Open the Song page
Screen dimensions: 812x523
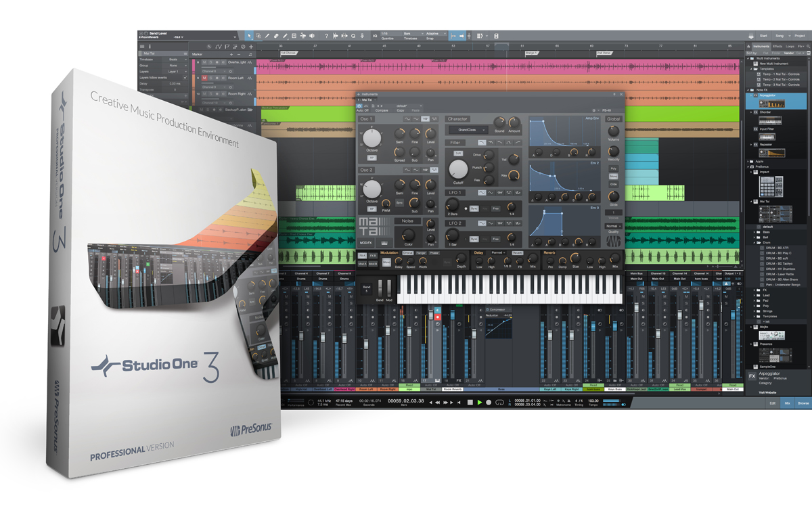[x=780, y=36]
